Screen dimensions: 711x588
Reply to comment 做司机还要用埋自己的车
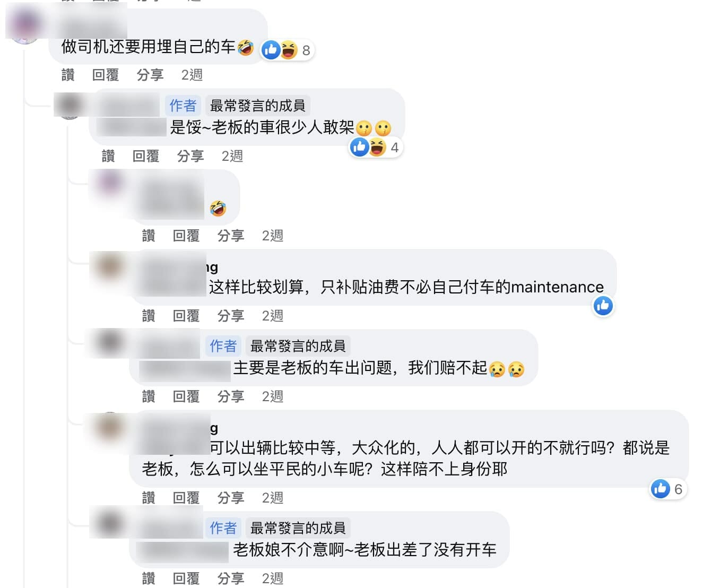(106, 75)
